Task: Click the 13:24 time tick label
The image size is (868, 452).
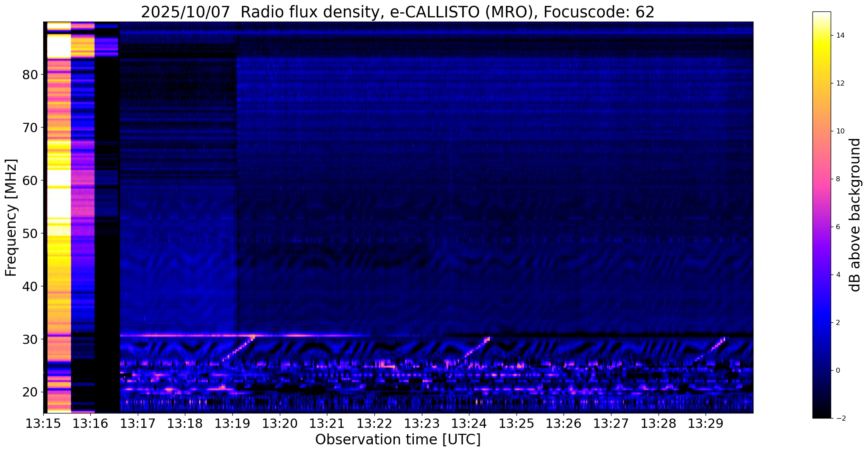Action: [x=469, y=424]
